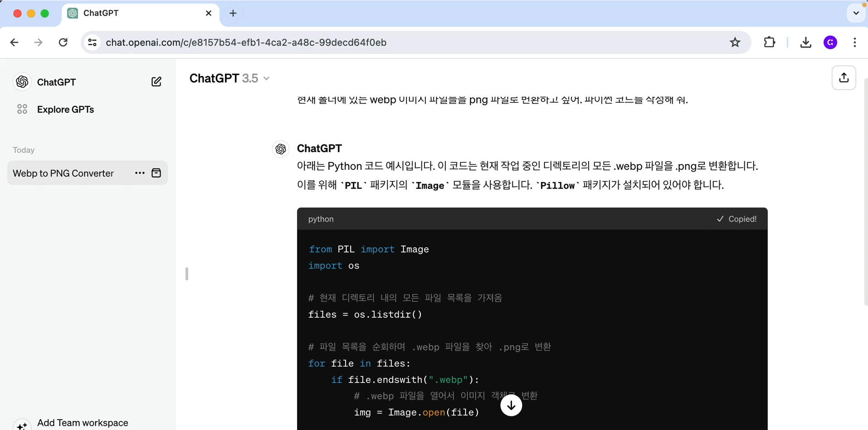Screen dimensions: 868x430
Task: Click the 'files = os.listdir()' code line
Action: 366,314
